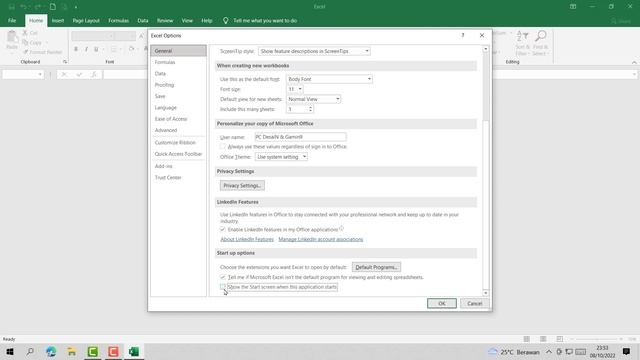Click the Help question mark in Excel Options
The image size is (640, 360).
463,36
